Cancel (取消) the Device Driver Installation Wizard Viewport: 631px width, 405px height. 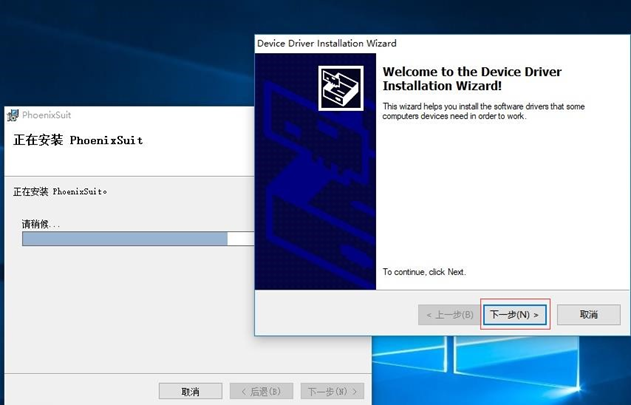click(588, 314)
